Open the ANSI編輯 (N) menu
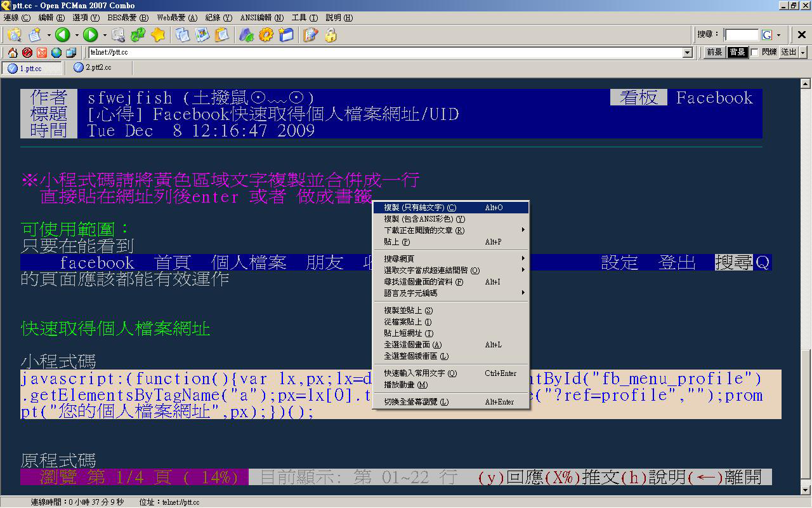 (261, 18)
